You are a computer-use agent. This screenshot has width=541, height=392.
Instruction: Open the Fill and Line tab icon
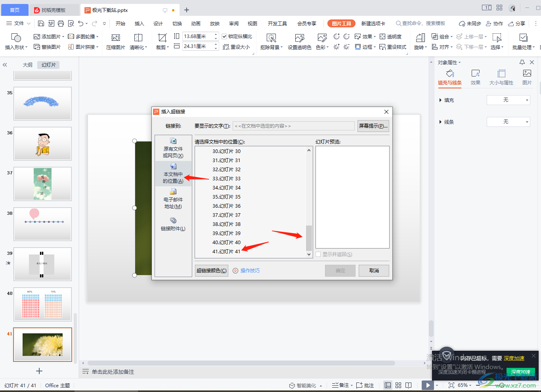tap(450, 73)
